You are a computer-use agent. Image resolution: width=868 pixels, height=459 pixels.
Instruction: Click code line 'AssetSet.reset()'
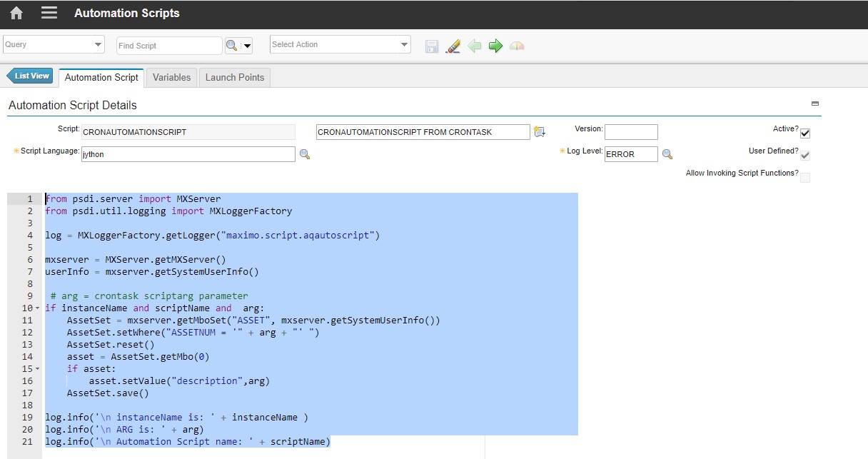click(x=111, y=344)
